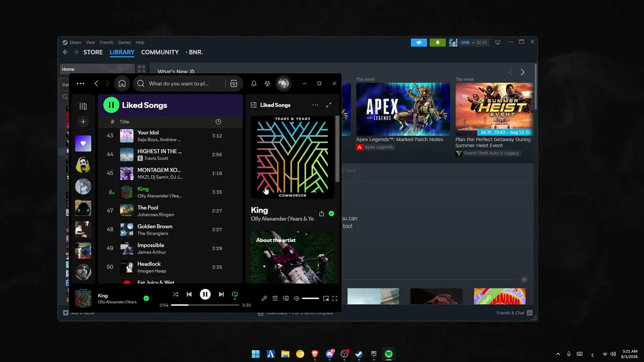Open Spotify Browse icon in search bar
The height and width of the screenshot is (362, 644).
[x=233, y=83]
